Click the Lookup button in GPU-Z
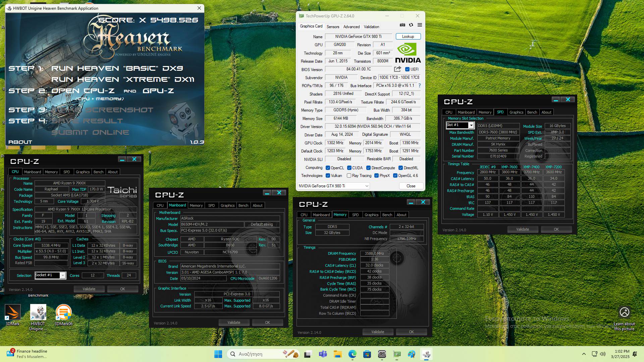Image resolution: width=644 pixels, height=362 pixels. point(408,37)
